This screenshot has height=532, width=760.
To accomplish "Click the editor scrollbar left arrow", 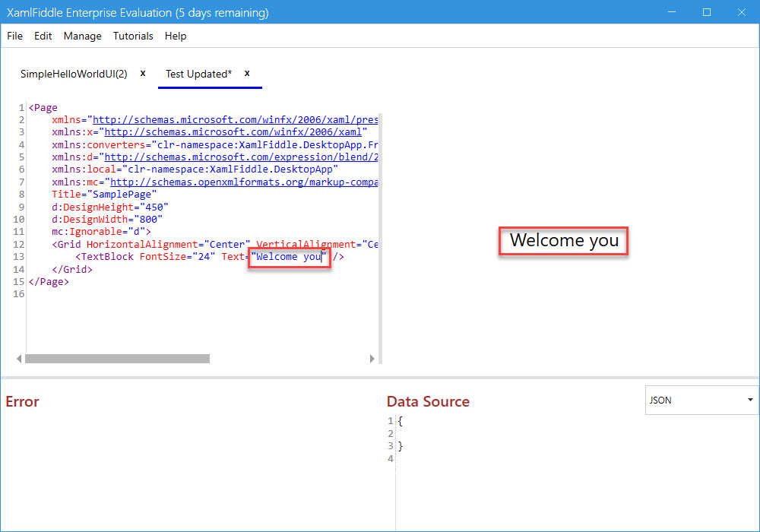I will [19, 359].
